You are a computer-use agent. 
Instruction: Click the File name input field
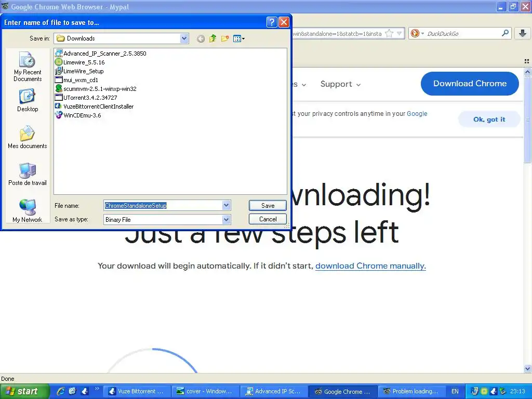(163, 205)
